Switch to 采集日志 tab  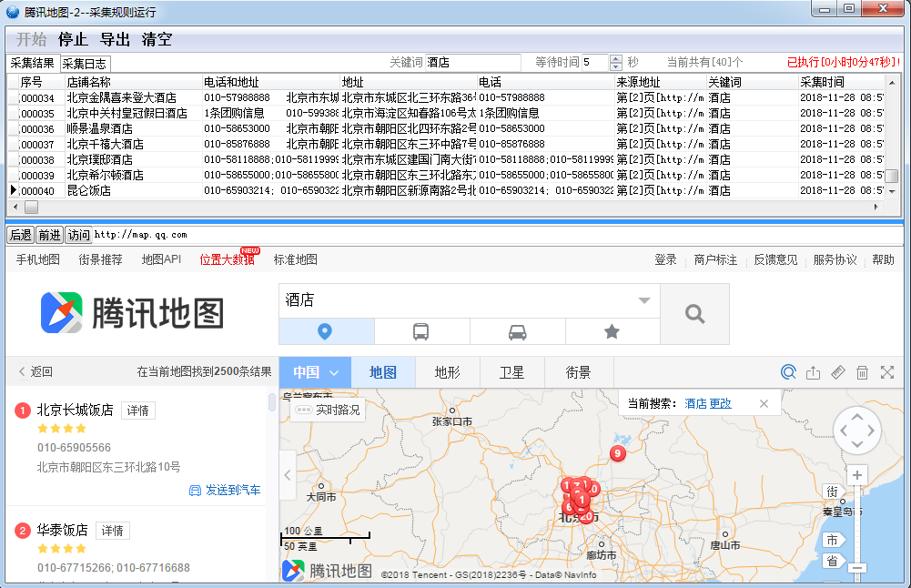click(85, 64)
